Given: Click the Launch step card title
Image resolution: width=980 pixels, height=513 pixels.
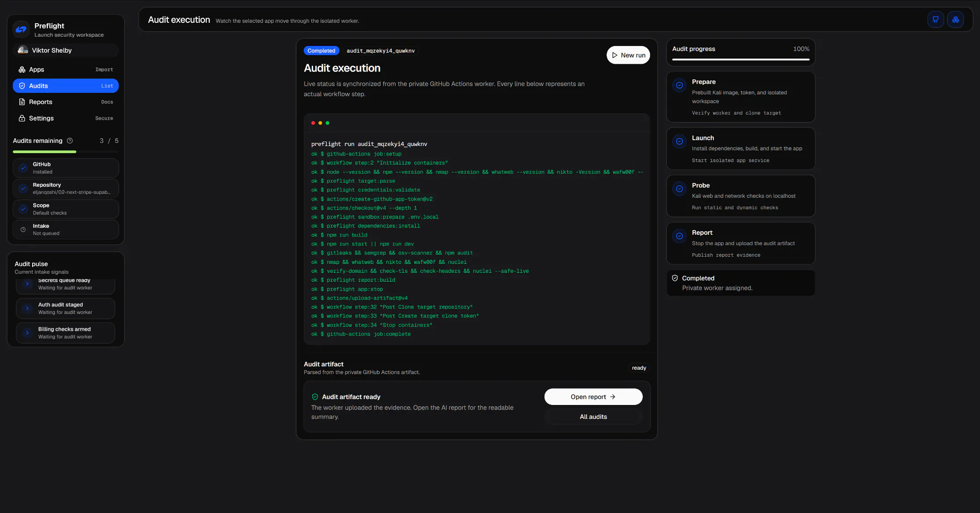Looking at the screenshot, I should pyautogui.click(x=703, y=138).
